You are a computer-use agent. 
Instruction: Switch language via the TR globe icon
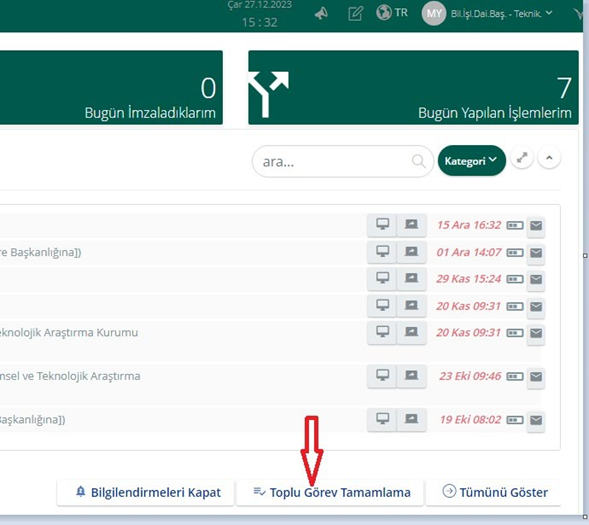tap(392, 13)
